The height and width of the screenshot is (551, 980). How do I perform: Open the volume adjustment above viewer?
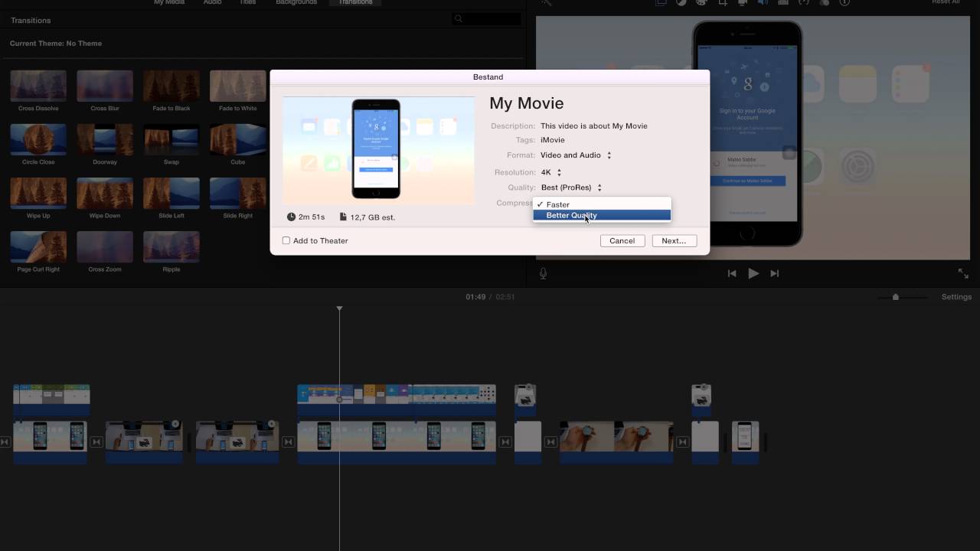pos(763,2)
